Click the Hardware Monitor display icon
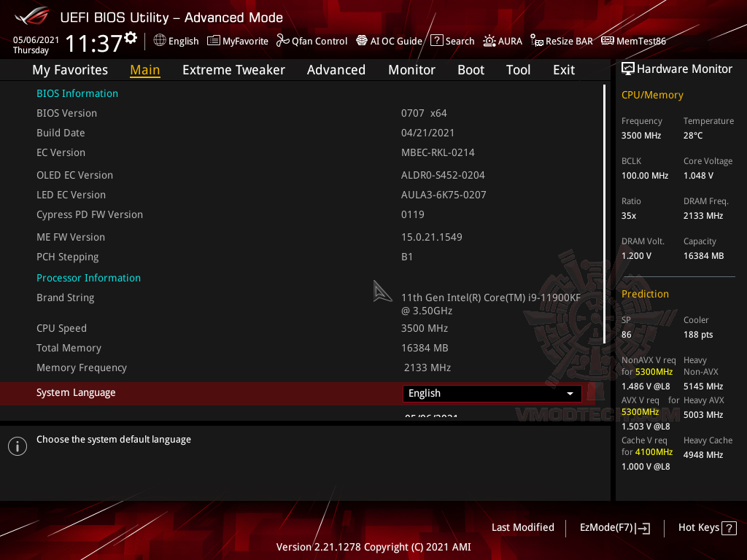The image size is (747, 560). click(x=628, y=69)
